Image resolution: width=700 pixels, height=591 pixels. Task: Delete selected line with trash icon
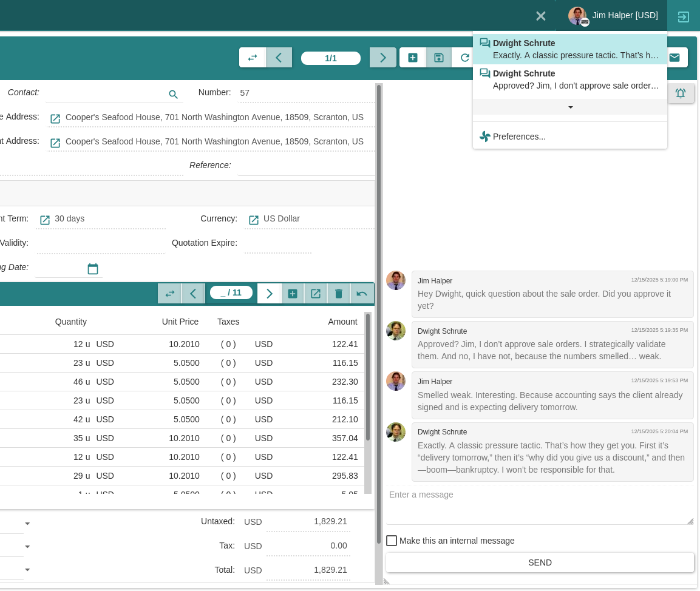pyautogui.click(x=339, y=294)
